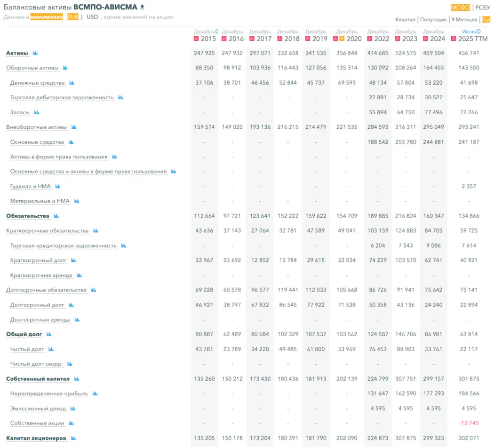
Task: Select the МСФО reporting standard
Action: click(460, 7)
